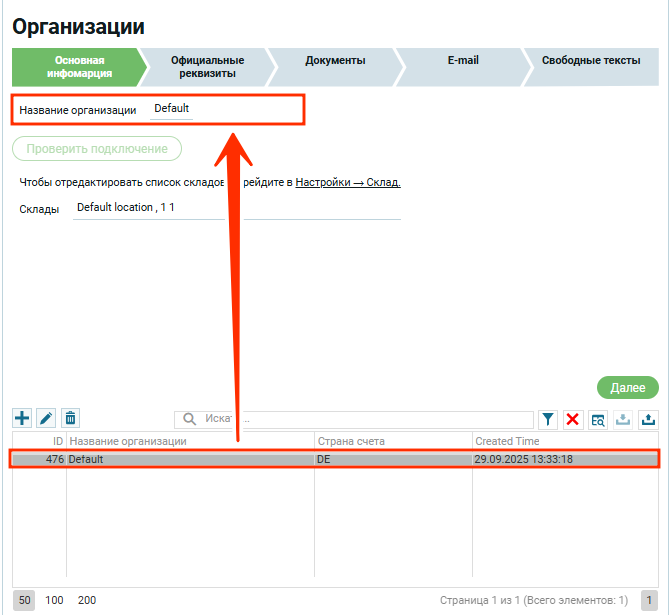Open the table filter funnel icon
Viewport: 670px width, 615px height.
tap(549, 420)
